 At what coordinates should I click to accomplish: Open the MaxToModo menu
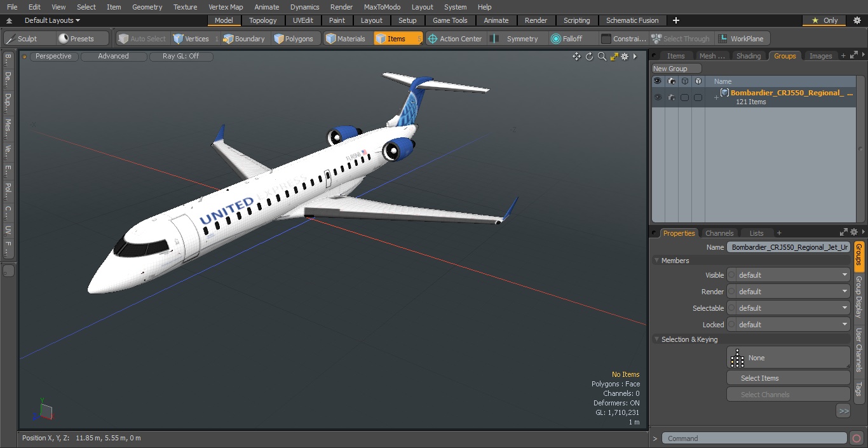[382, 7]
